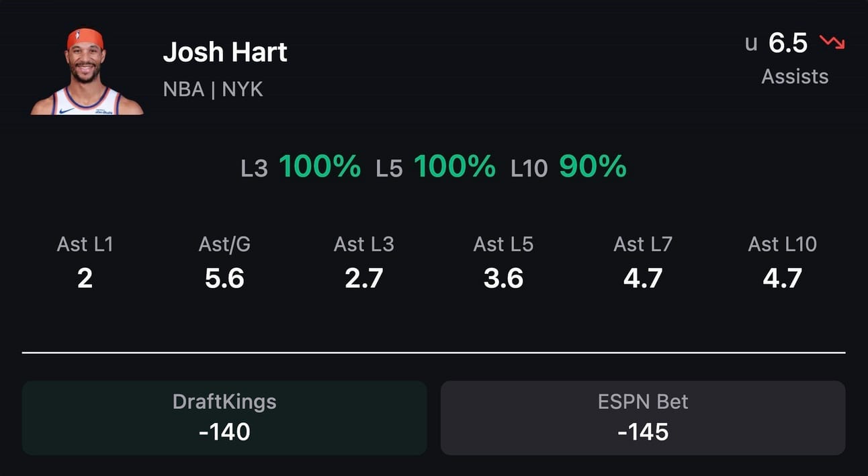This screenshot has height=476, width=868.
Task: Click the Ast L5 stat value 3.6
Action: coord(503,278)
